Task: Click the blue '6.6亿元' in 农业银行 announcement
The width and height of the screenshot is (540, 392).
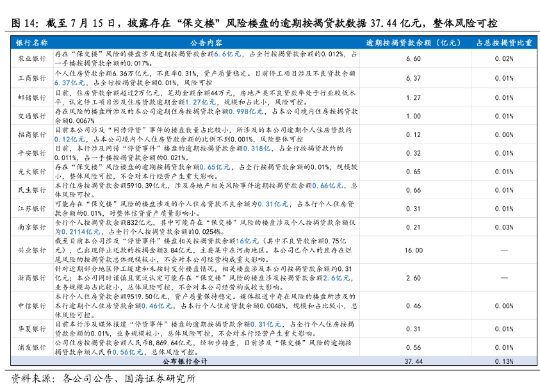Action: coord(227,54)
